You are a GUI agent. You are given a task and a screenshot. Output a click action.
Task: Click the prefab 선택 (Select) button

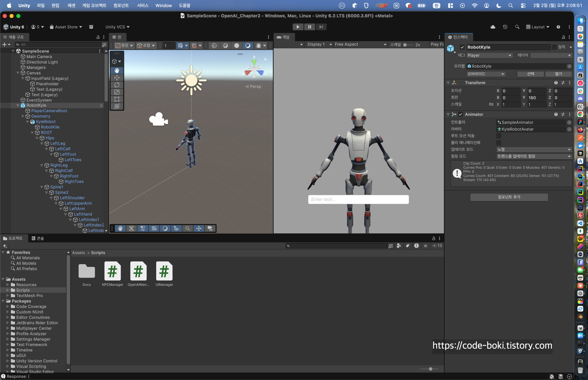[x=531, y=74]
